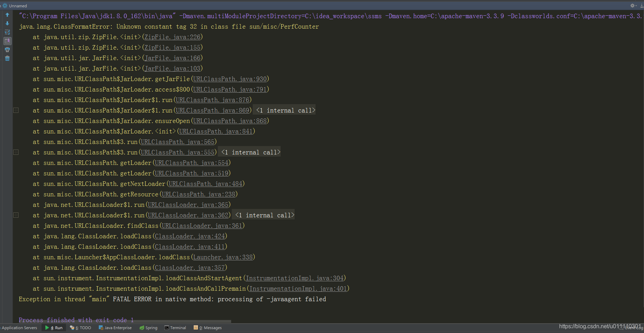The image size is (644, 333).
Task: Open InstrumentationImpl.java:401 via the link
Action: (298, 289)
